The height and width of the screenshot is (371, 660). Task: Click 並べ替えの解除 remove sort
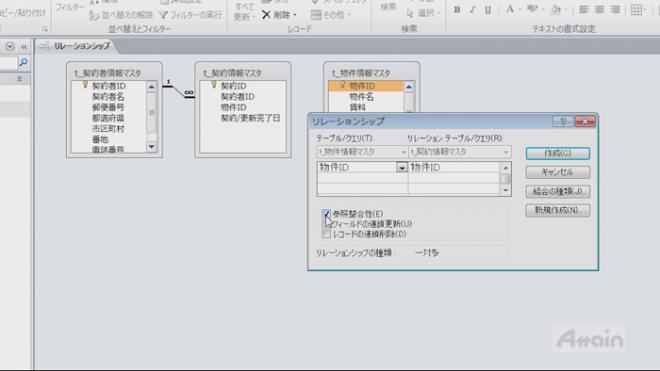(x=121, y=15)
